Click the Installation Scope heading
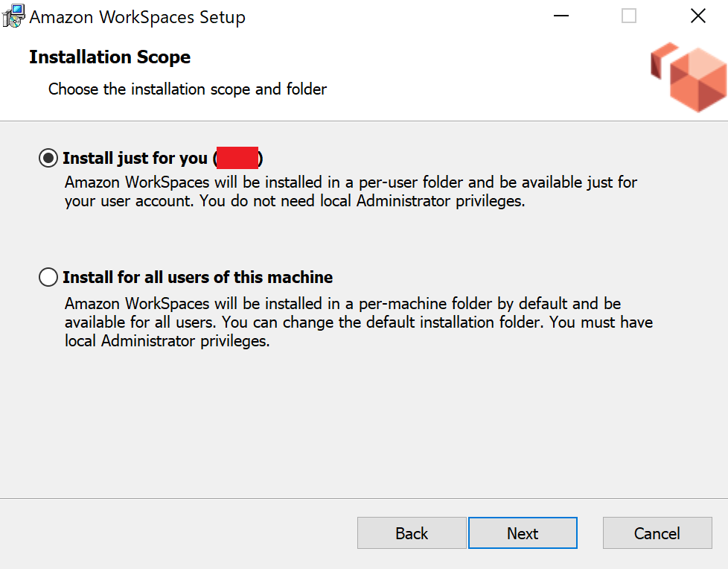Image resolution: width=728 pixels, height=569 pixels. [x=109, y=57]
